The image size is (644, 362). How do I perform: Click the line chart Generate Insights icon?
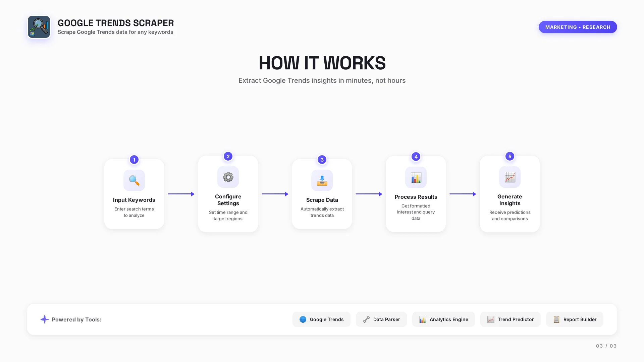[x=510, y=177]
